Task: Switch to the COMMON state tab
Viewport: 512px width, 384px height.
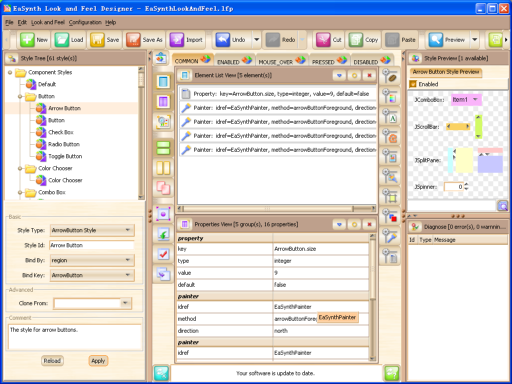Action: (192, 60)
